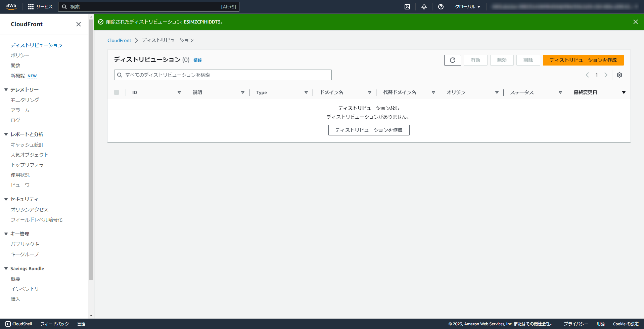Click the AWS home logo
The height and width of the screenshot is (329, 644).
click(11, 6)
